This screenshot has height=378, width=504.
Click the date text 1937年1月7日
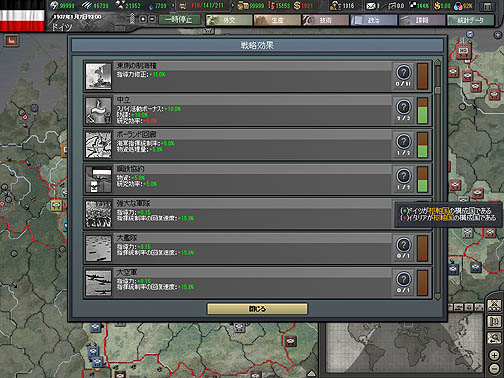[69, 16]
